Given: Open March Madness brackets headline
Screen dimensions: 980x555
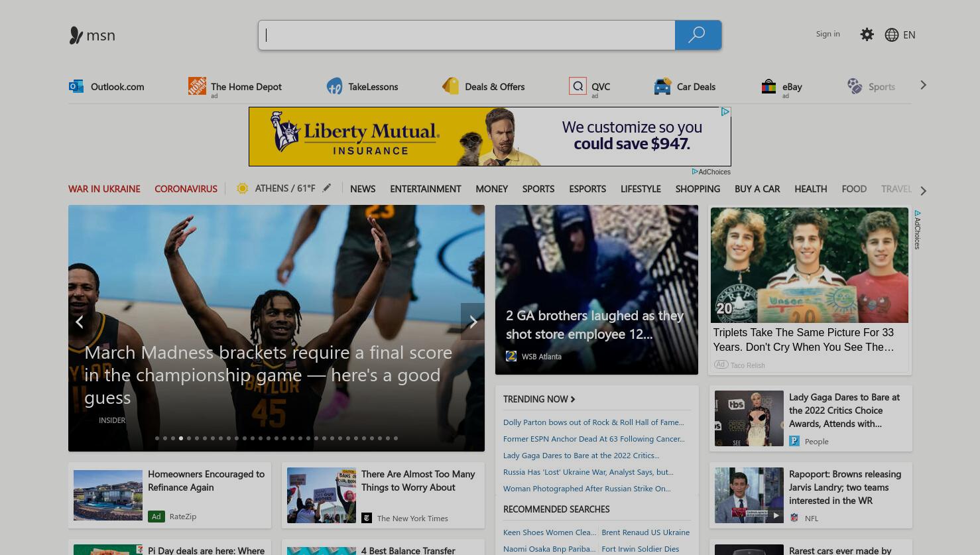Looking at the screenshot, I should [269, 375].
